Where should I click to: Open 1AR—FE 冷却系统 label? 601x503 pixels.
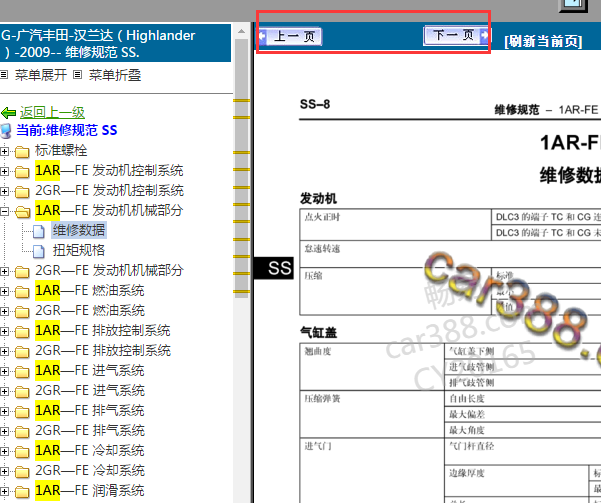(x=90, y=450)
